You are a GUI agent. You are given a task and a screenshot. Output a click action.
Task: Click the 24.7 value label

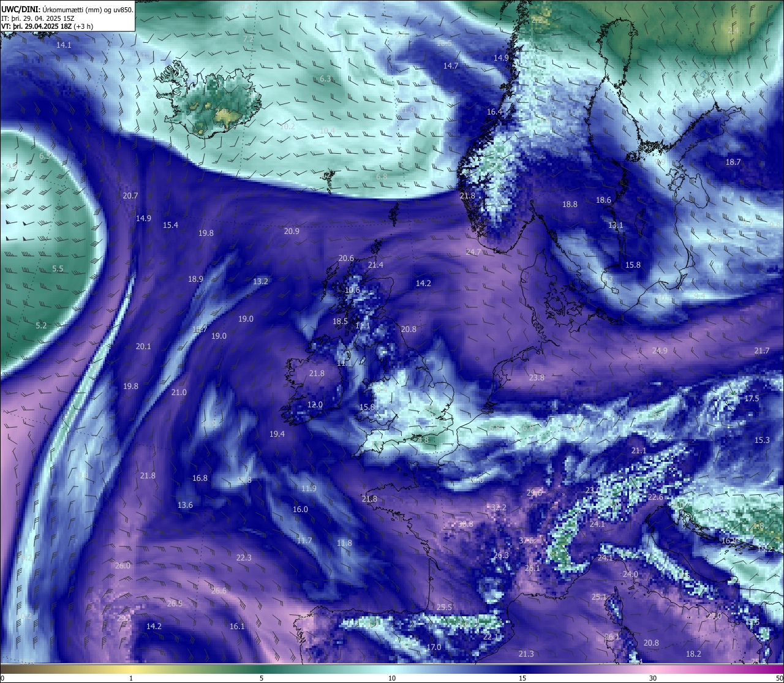(473, 252)
